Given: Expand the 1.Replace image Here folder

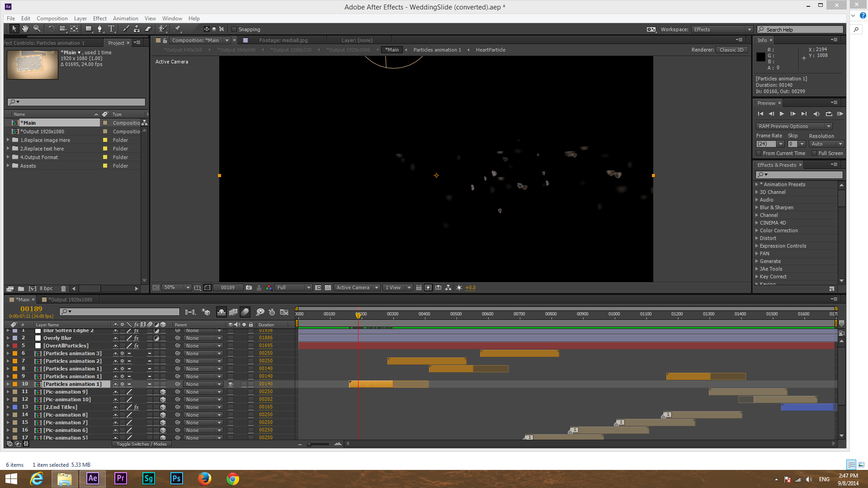Looking at the screenshot, I should (8, 140).
